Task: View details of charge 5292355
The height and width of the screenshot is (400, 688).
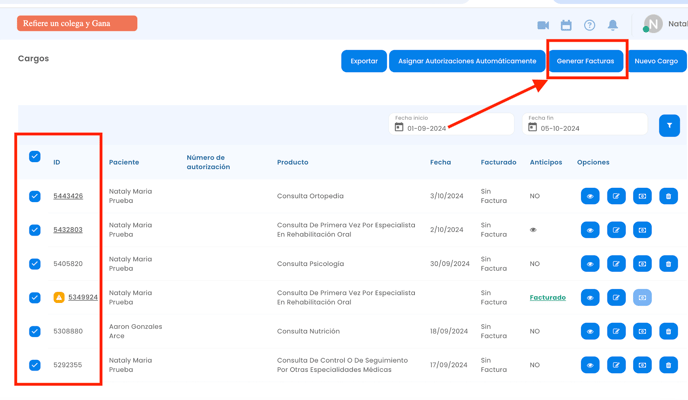Action: pyautogui.click(x=590, y=365)
